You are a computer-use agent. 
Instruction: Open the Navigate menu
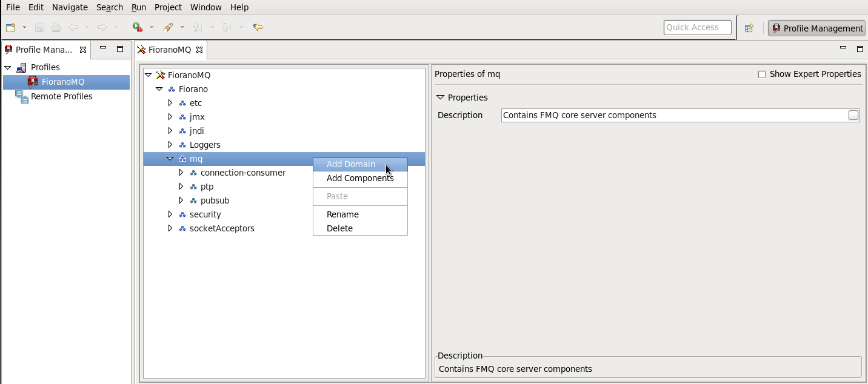(x=70, y=7)
